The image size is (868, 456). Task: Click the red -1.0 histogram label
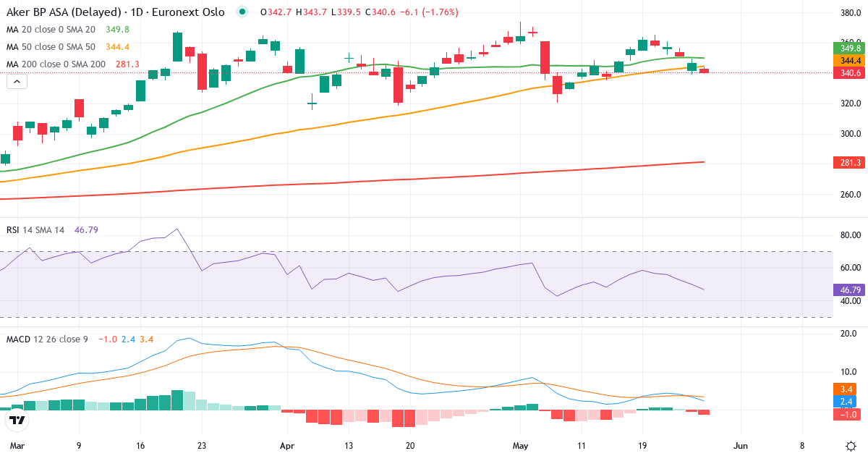click(x=848, y=414)
